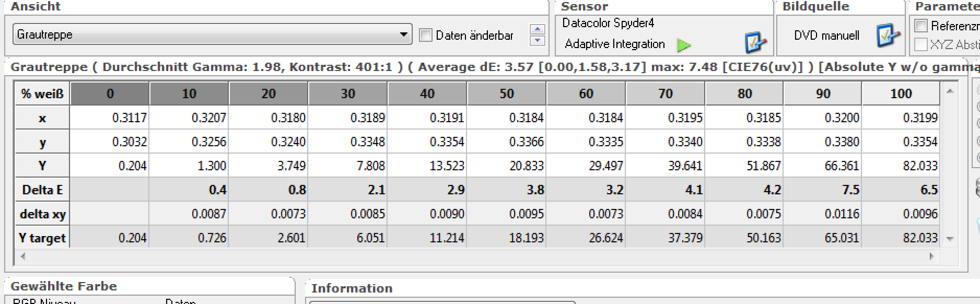Click the Y target 65.031 cell
980x304 pixels.
pos(823,238)
